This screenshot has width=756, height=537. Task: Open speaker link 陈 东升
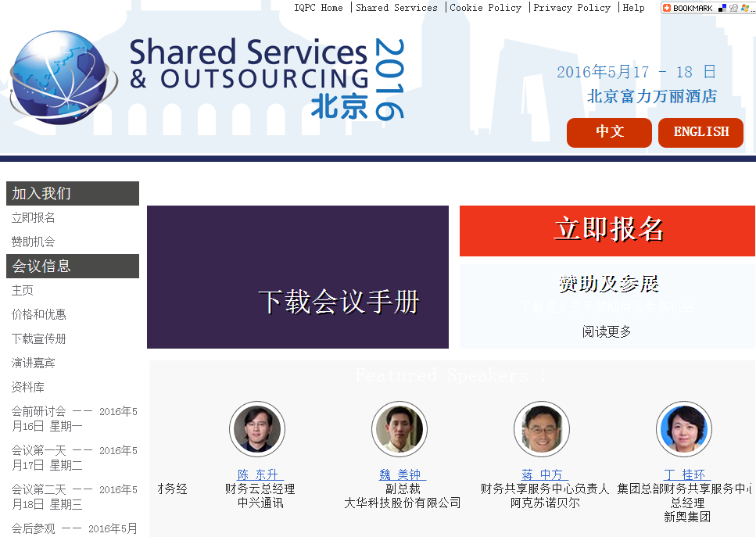tap(260, 474)
